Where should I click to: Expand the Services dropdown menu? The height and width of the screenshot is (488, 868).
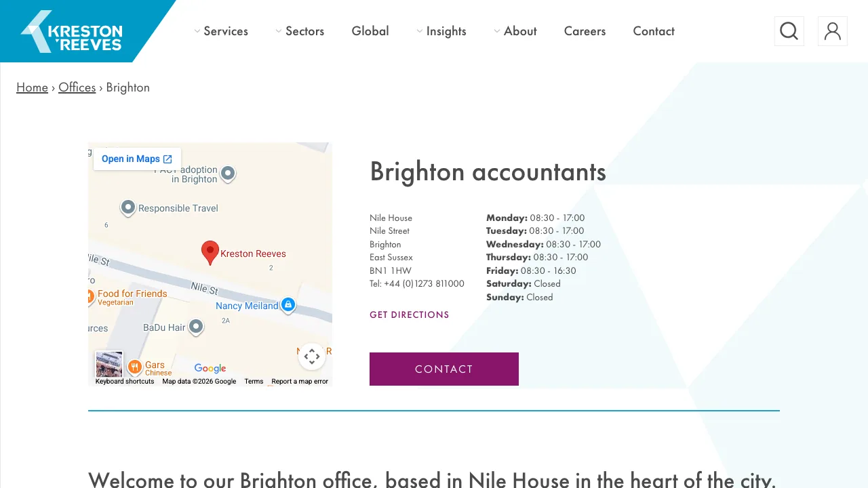(x=221, y=31)
